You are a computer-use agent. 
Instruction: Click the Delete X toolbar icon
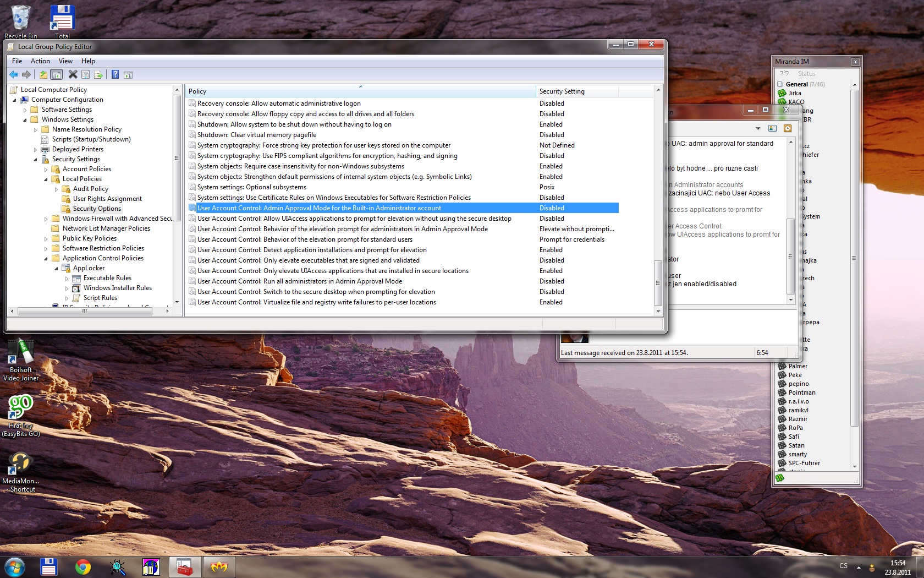73,75
